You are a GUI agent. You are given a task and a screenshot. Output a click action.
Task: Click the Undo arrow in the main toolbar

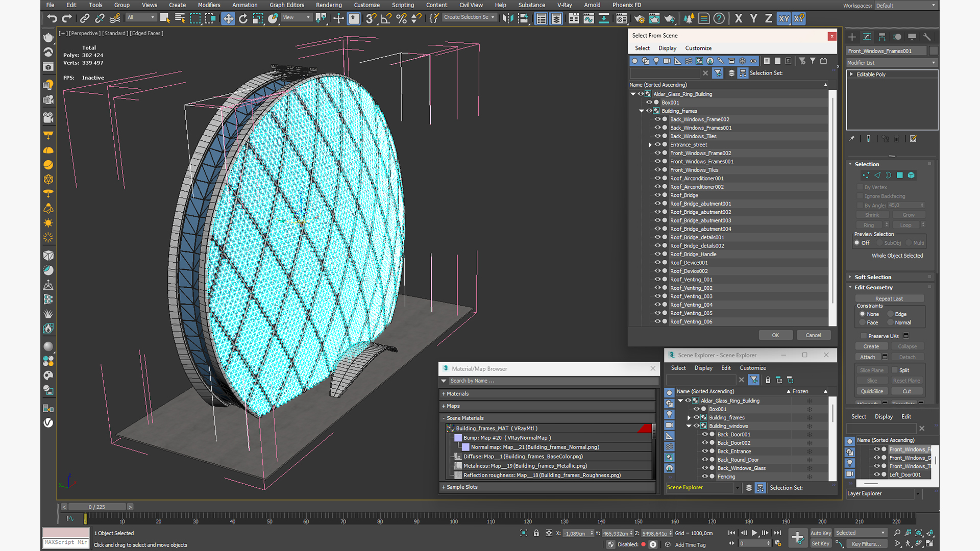coord(52,19)
